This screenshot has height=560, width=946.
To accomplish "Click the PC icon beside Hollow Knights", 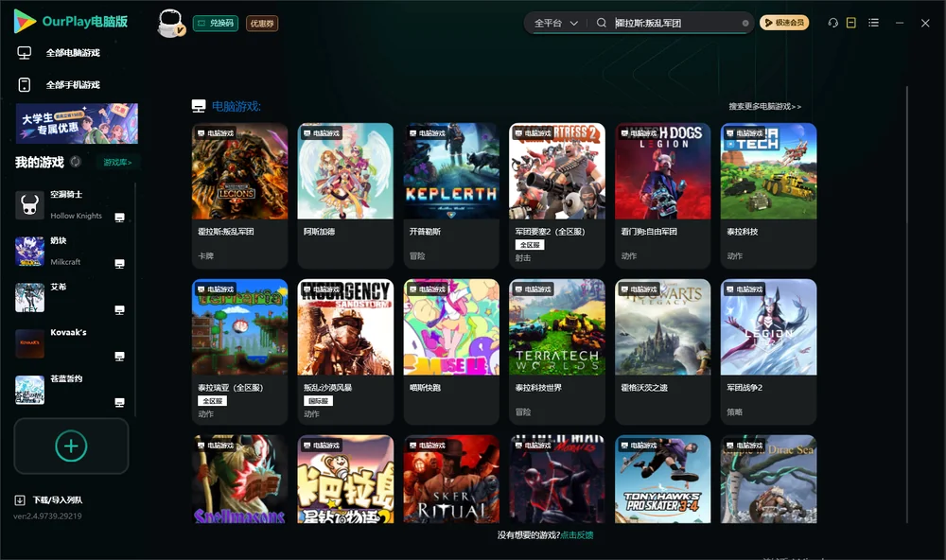I will pos(119,218).
